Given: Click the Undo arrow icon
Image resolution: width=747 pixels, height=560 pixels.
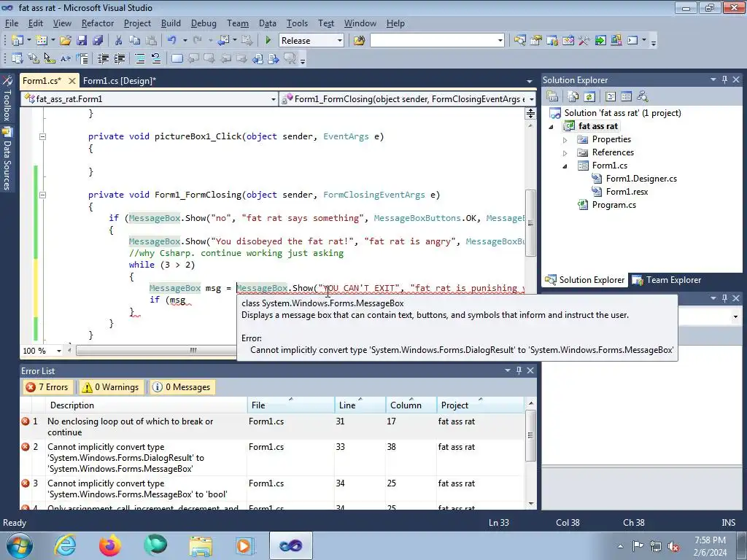Looking at the screenshot, I should 172,41.
